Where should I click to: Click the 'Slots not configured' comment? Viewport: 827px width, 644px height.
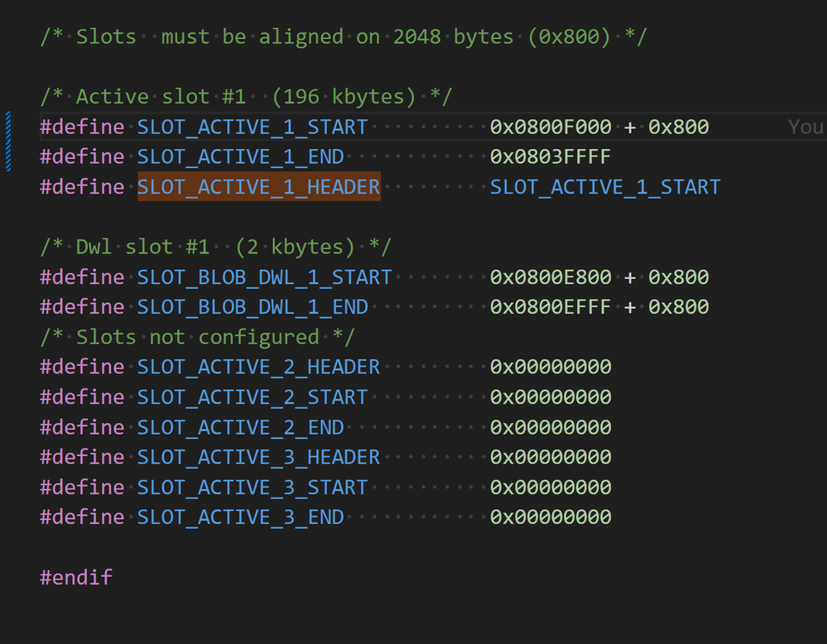pos(198,337)
